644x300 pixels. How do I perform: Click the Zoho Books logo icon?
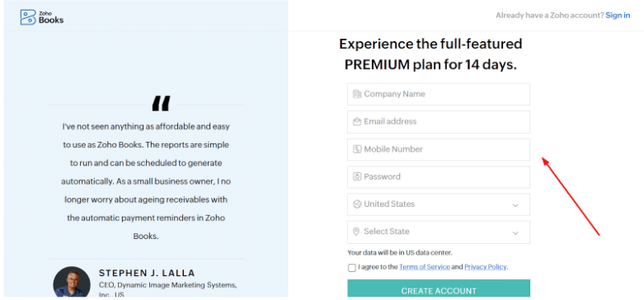pos(28,17)
